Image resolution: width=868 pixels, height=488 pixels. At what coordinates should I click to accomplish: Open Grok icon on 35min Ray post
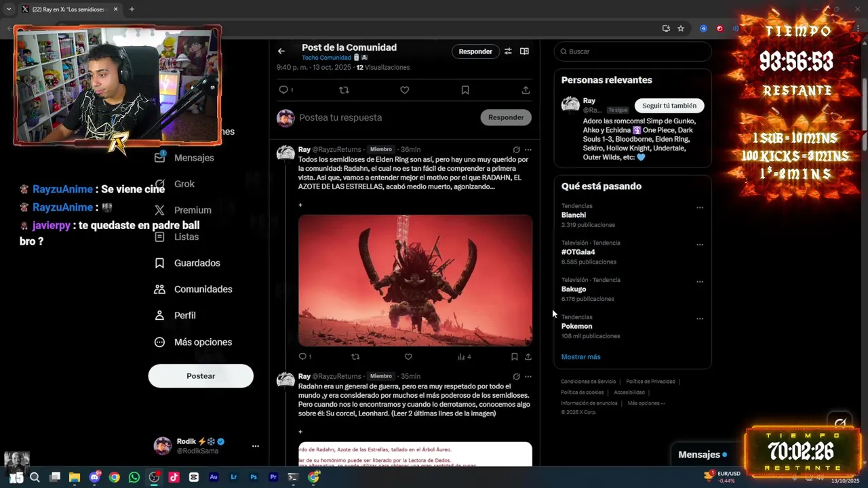(516, 376)
